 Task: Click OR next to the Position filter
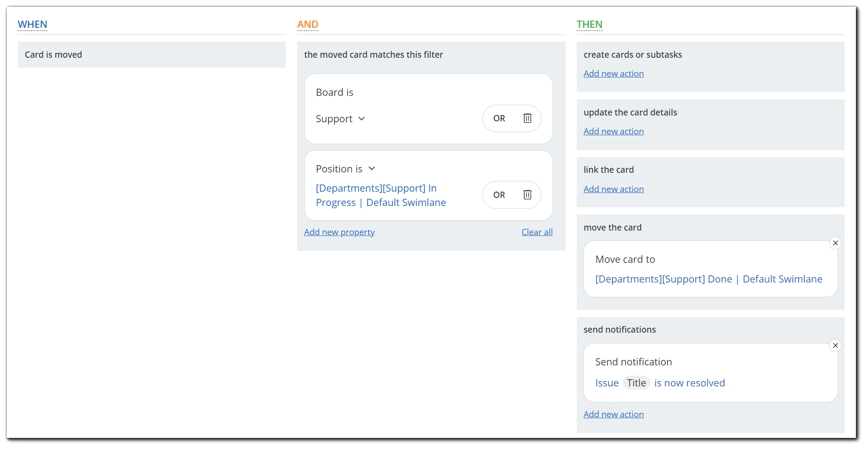[x=499, y=194]
